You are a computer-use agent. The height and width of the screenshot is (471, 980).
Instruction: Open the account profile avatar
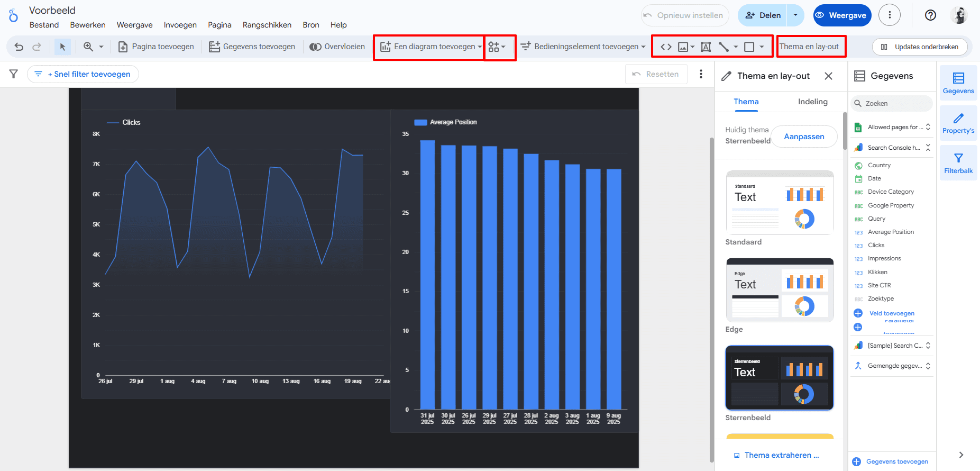point(958,15)
